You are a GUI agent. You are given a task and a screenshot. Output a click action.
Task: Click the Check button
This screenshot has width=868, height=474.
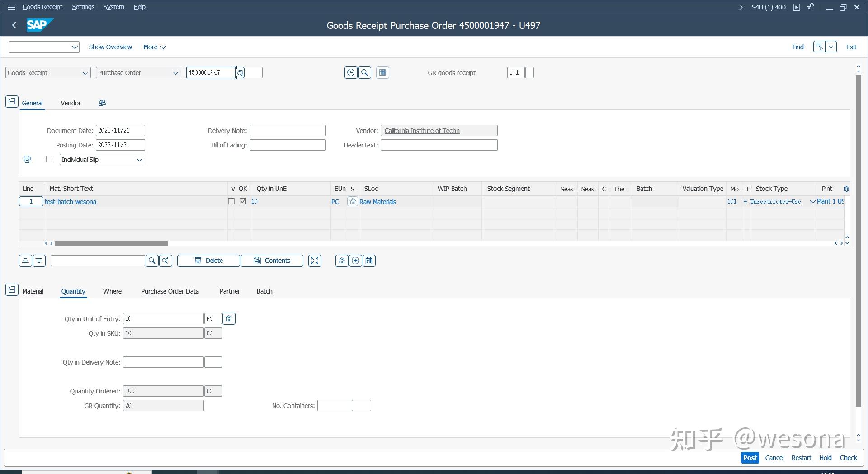[849, 458]
